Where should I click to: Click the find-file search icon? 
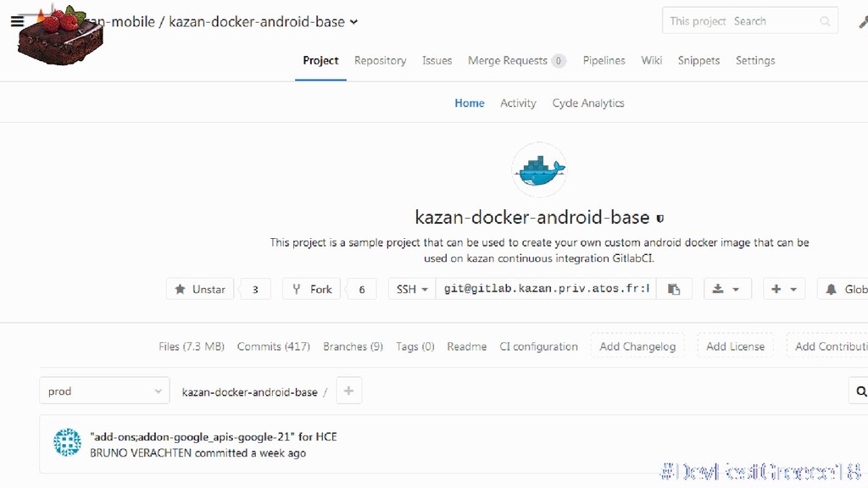click(860, 391)
